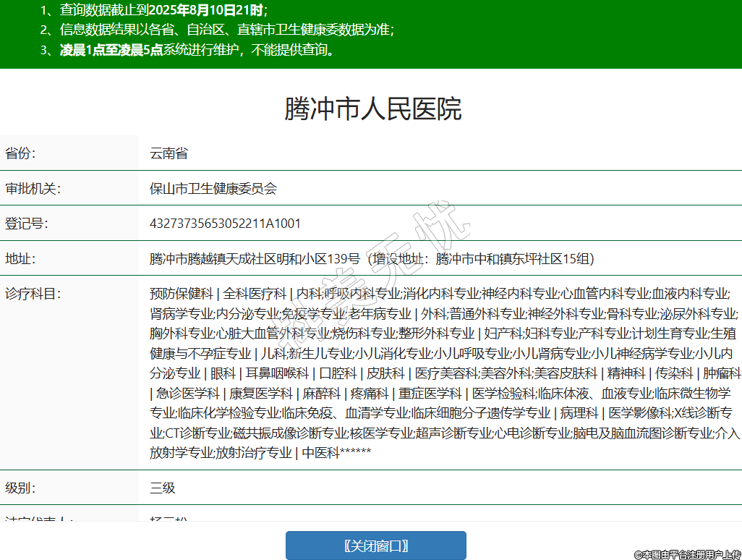Select the 地址 row label

pos(20,258)
